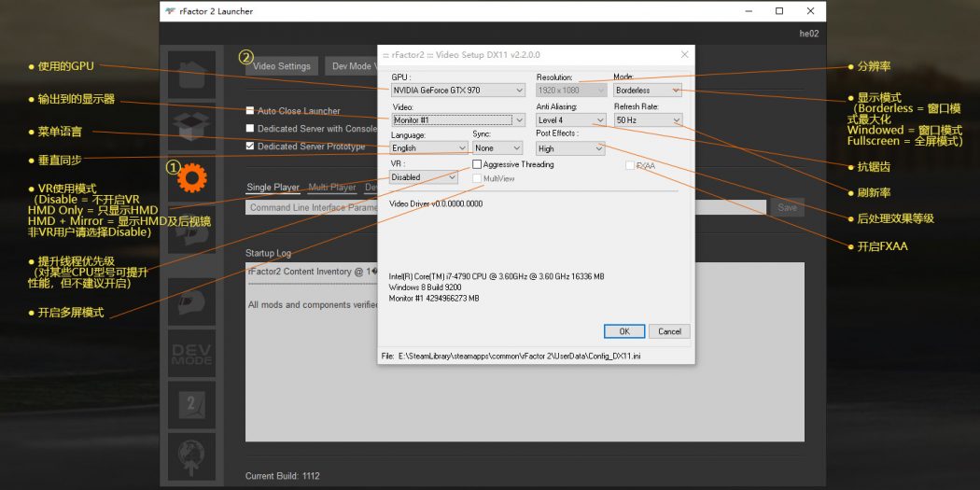Toggle Aggressive Threading checkbox

(x=477, y=164)
